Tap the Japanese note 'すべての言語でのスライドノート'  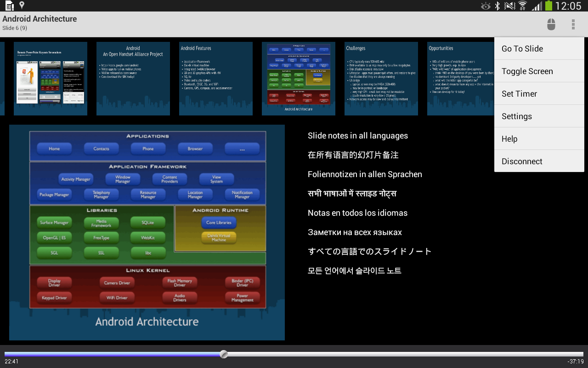pyautogui.click(x=370, y=252)
